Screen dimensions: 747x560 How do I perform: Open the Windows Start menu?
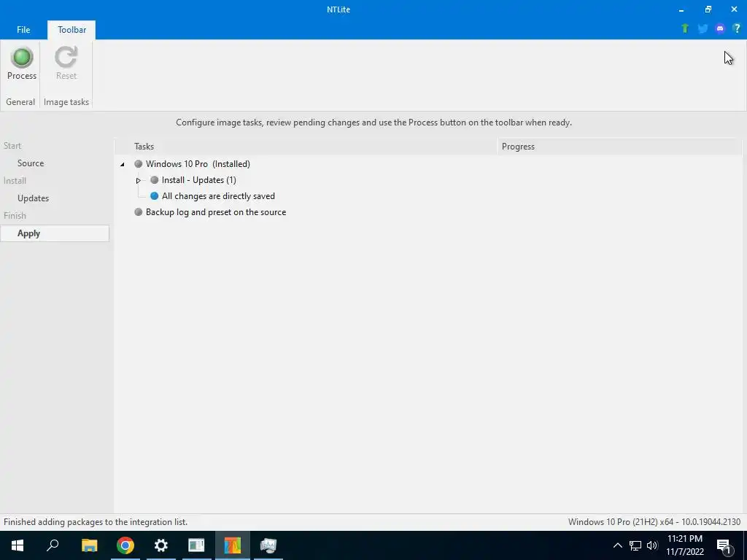(18, 545)
